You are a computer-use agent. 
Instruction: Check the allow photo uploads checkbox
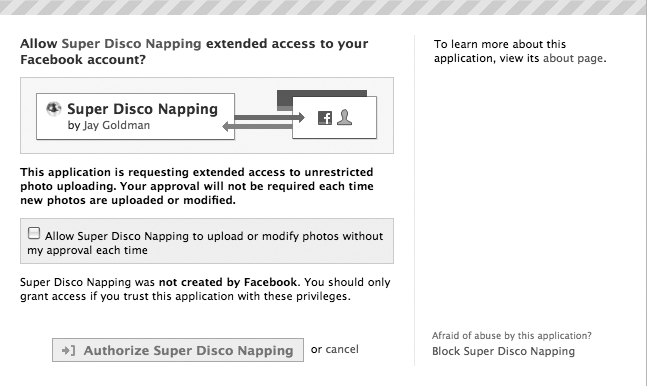[x=34, y=233]
